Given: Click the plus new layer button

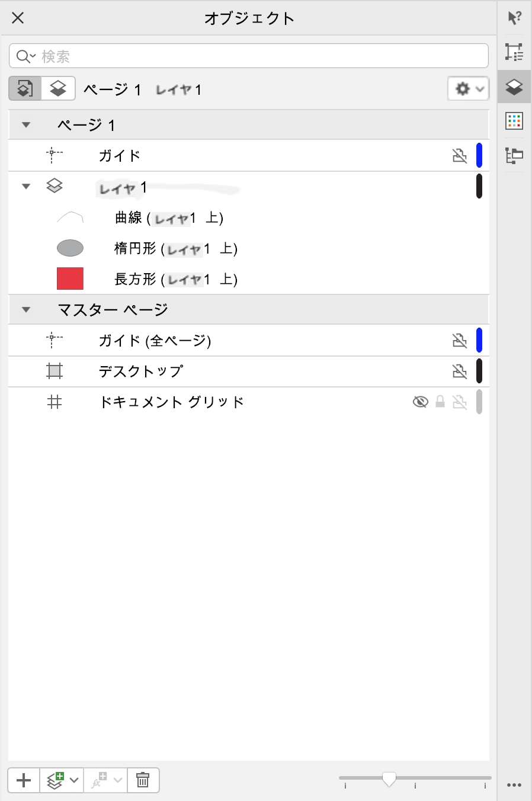Looking at the screenshot, I should click(24, 780).
